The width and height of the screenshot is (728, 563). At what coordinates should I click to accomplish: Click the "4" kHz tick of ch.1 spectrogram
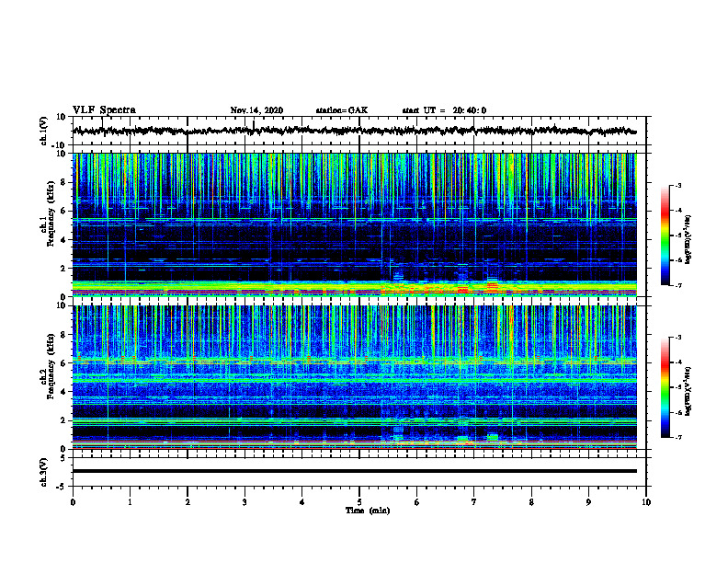[63, 240]
